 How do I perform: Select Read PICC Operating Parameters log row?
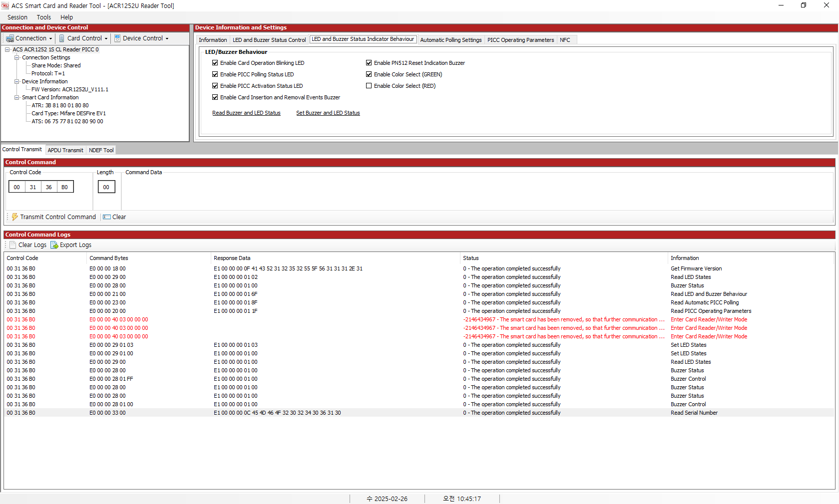pyautogui.click(x=419, y=311)
